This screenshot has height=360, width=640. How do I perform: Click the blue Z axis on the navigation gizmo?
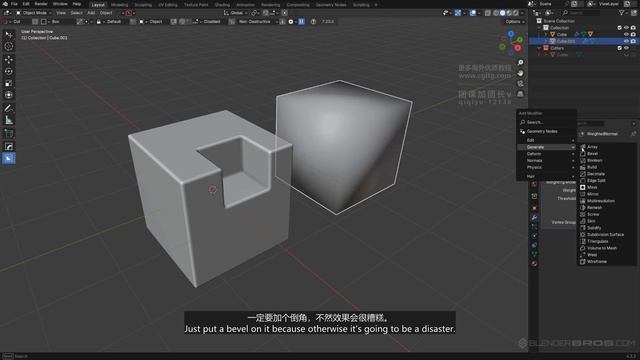click(511, 34)
